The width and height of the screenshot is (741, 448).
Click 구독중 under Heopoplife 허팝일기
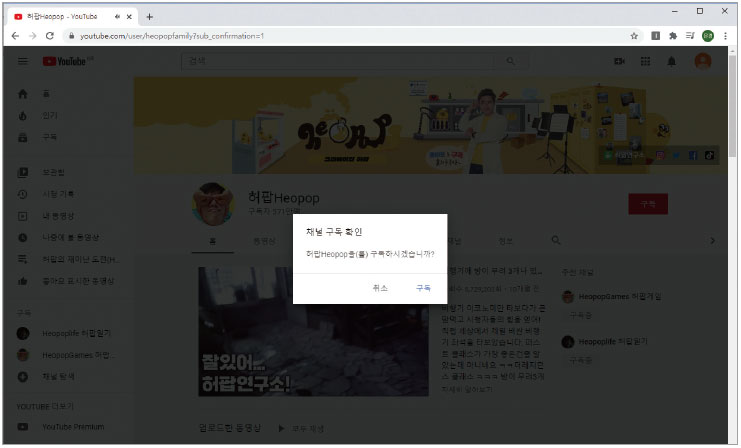580,360
